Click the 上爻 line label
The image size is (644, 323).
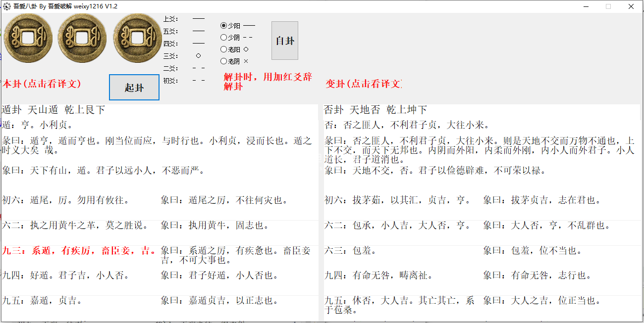(170, 19)
